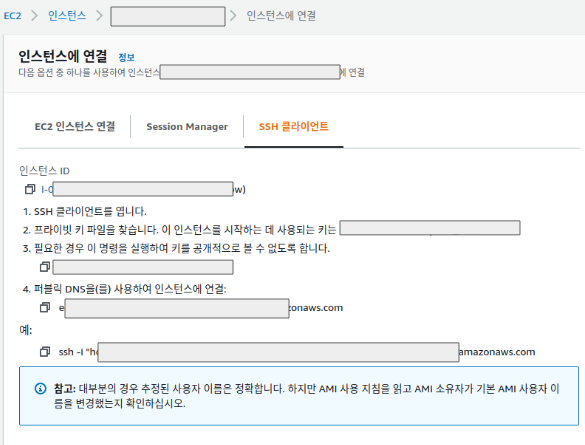Click the 참고: note text

tap(306, 396)
